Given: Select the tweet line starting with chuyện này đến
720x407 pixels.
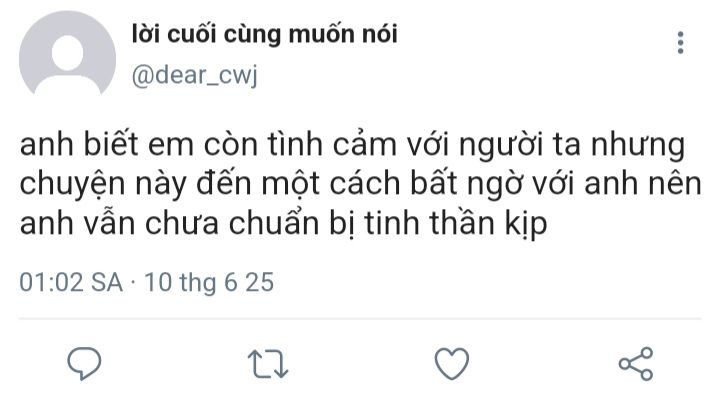Looking at the screenshot, I should pyautogui.click(x=360, y=185).
